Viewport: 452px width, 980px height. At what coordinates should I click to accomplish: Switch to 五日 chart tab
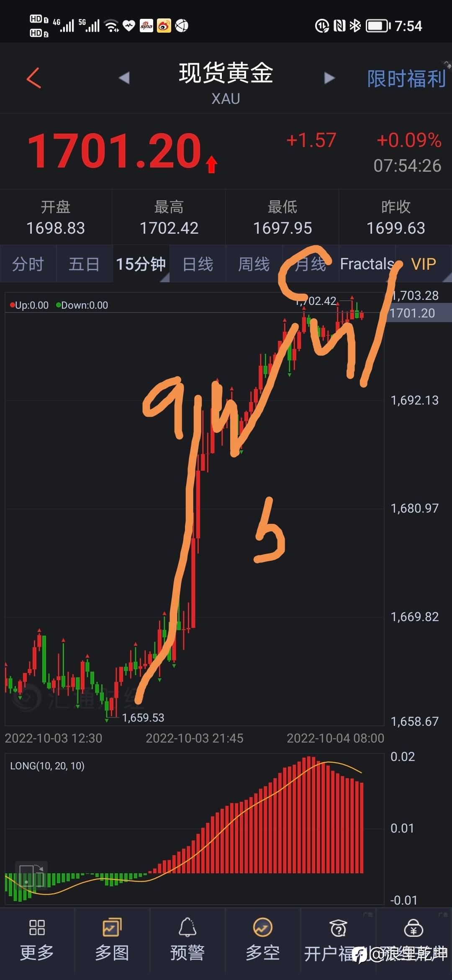tap(84, 264)
